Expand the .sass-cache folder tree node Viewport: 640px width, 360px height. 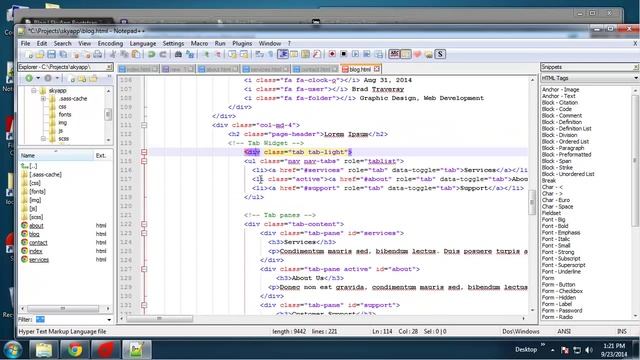pyautogui.click(x=43, y=99)
